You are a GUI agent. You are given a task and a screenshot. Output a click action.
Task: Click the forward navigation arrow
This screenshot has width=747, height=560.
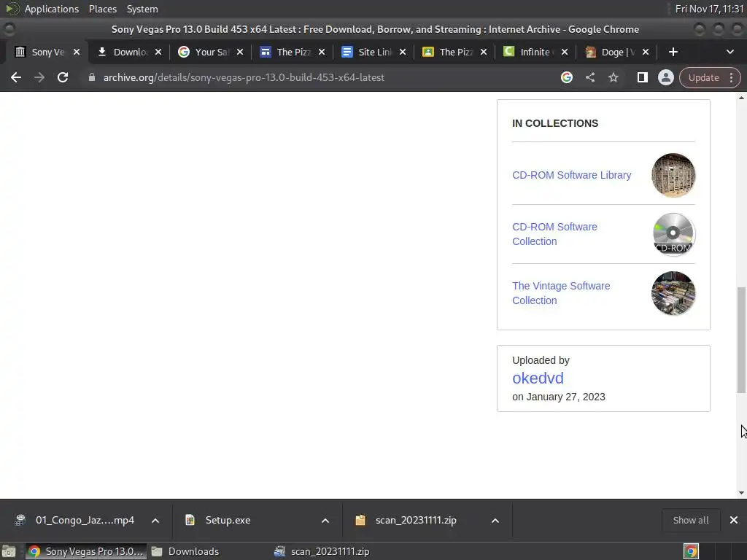pyautogui.click(x=39, y=77)
